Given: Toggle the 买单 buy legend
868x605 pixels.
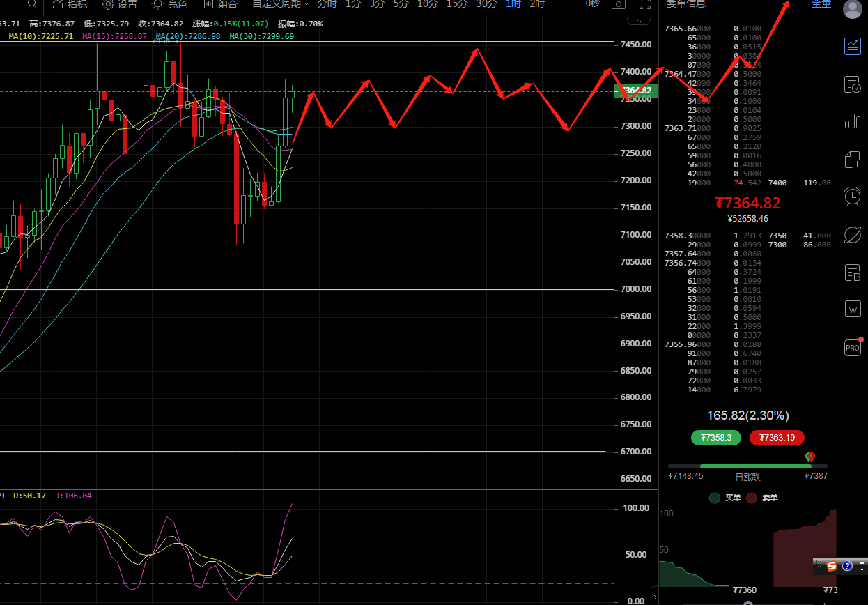Looking at the screenshot, I should click(x=724, y=498).
